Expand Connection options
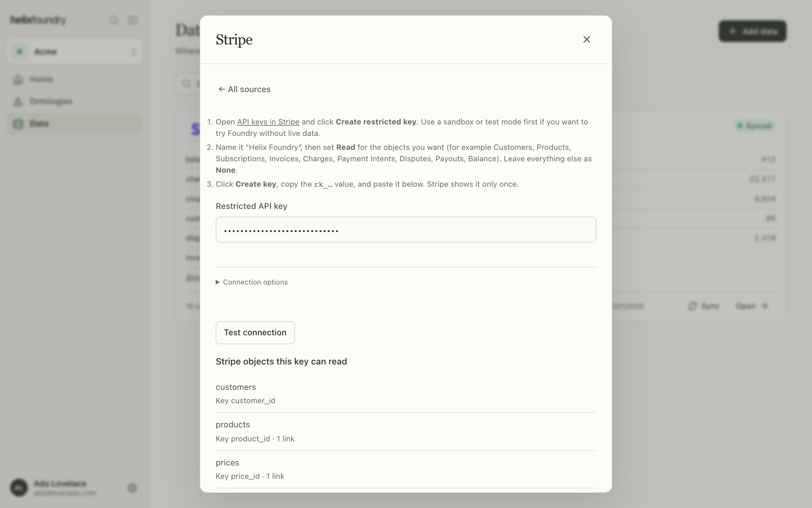Viewport: 812px width, 508px height. [252, 282]
